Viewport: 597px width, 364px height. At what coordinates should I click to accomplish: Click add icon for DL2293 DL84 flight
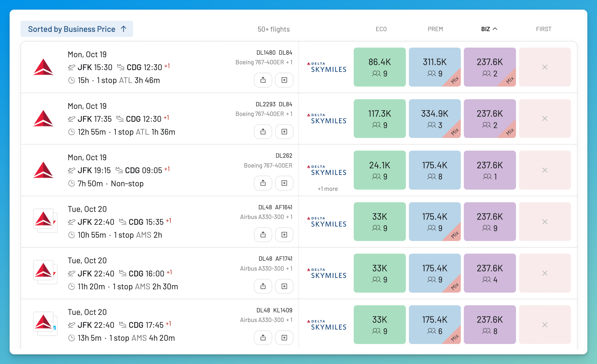tap(284, 132)
